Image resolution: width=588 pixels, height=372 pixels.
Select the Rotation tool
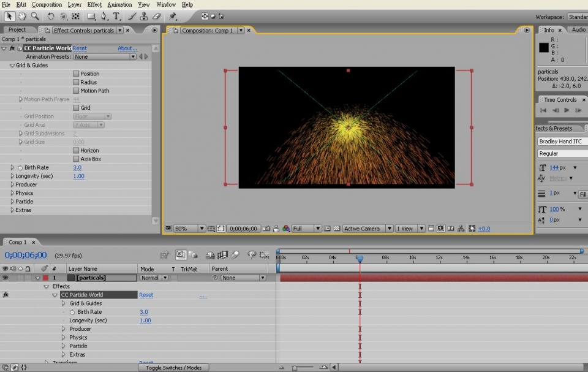tap(51, 16)
